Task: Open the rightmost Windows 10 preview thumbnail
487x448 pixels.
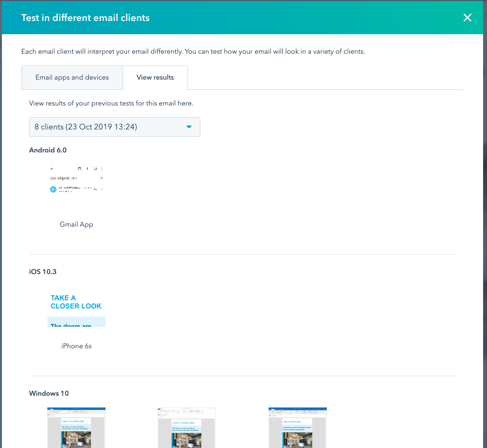Action: click(297, 427)
